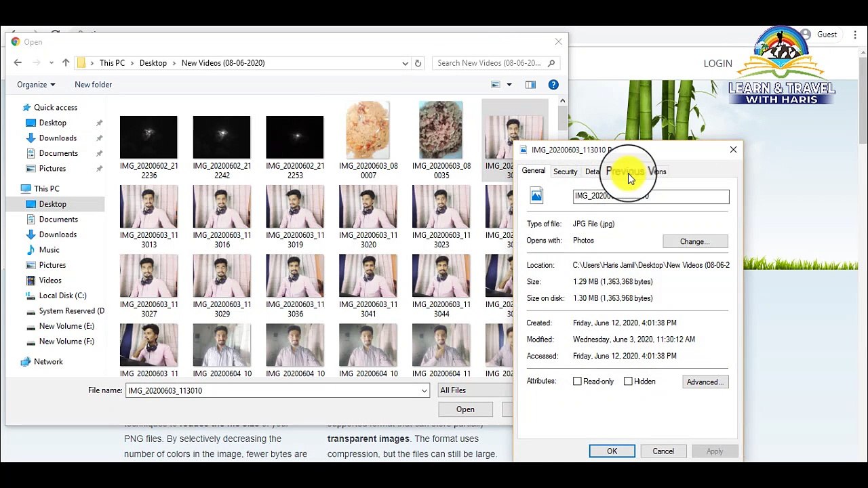
Task: Open Local Disk (C:) in the sidebar
Action: tap(62, 296)
